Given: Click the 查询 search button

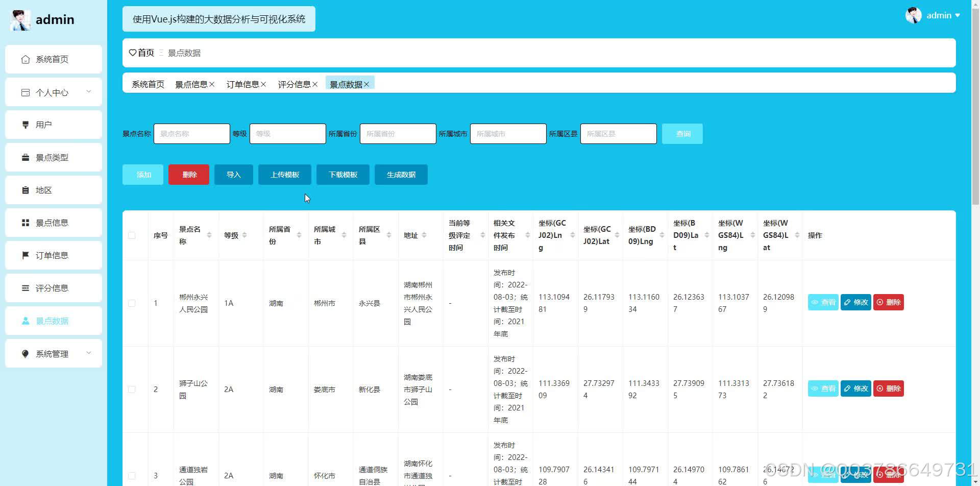Looking at the screenshot, I should click(682, 134).
